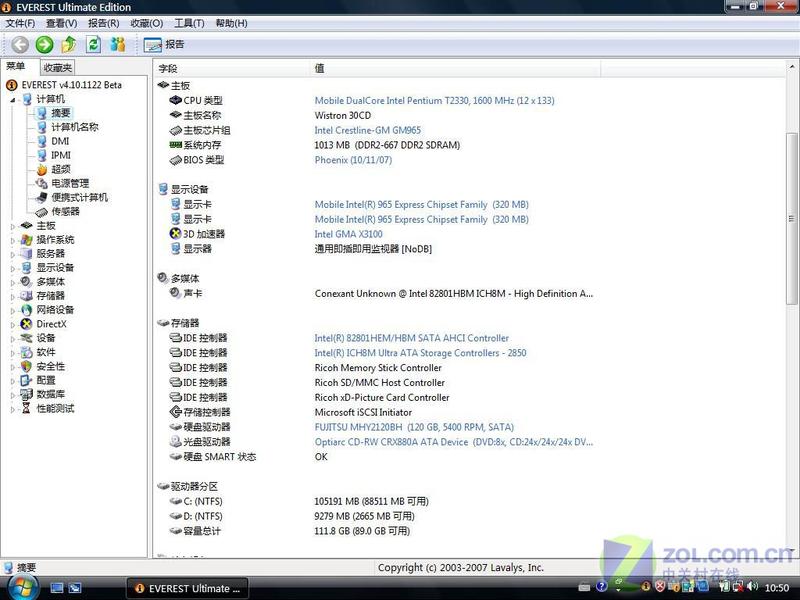
Task: Click the Show Desktop quick launch icon
Action: coord(57,588)
